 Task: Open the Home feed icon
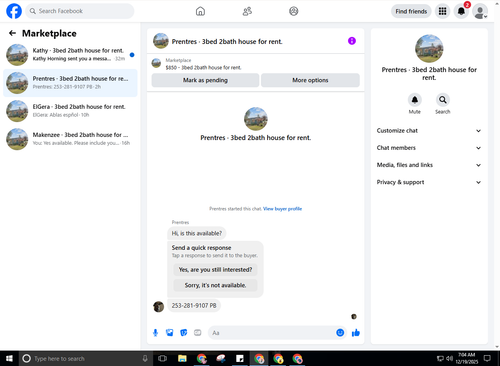tap(200, 11)
